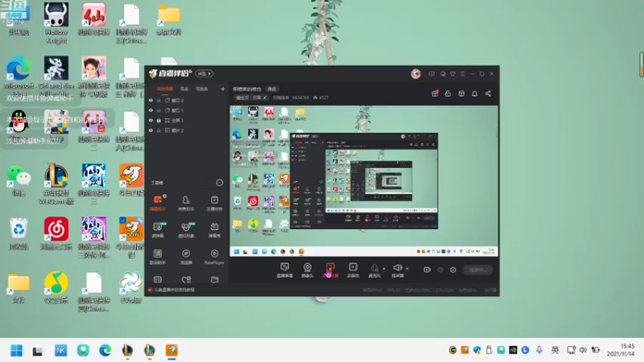Click the Douyu app icon in the taskbar
644x362 pixels.
click(171, 350)
